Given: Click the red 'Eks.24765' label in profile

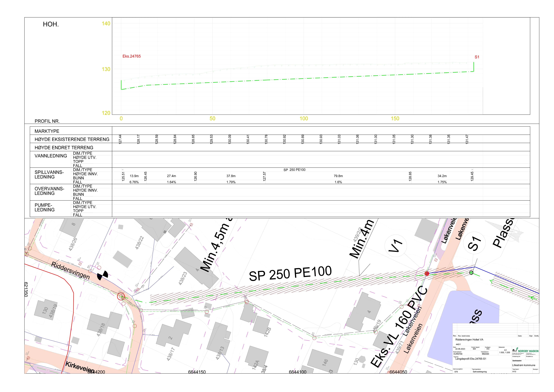Looking at the screenshot, I should 131,56.
